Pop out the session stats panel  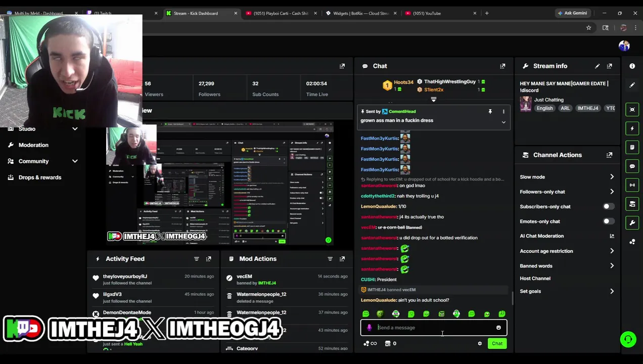pos(342,66)
